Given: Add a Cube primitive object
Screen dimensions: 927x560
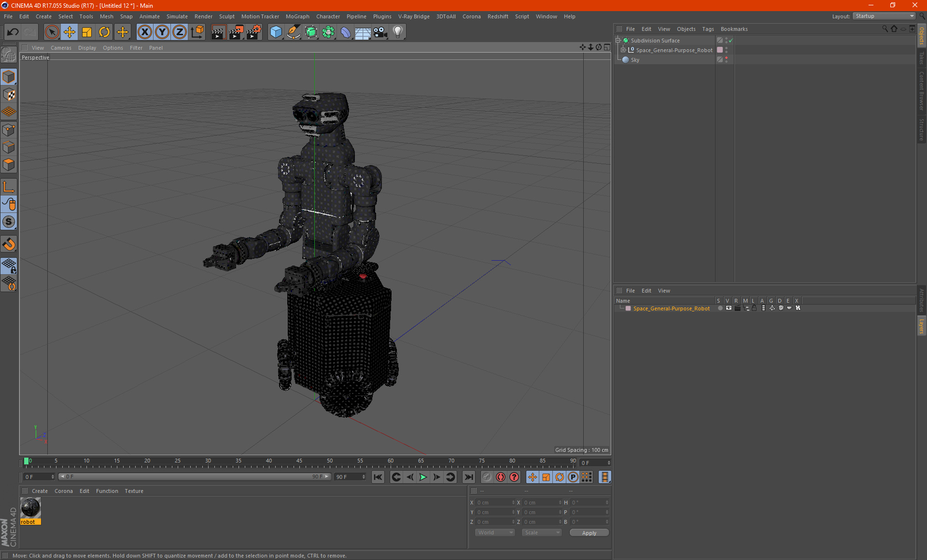Looking at the screenshot, I should tap(276, 32).
